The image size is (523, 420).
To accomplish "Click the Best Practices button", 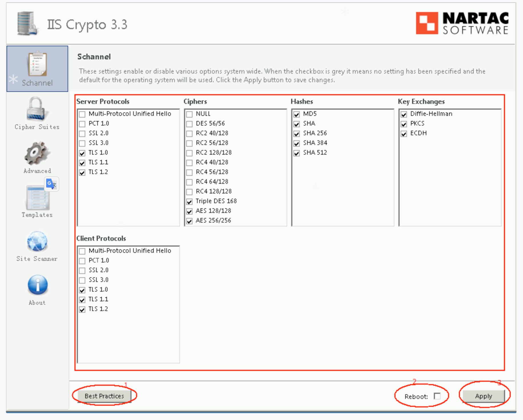I will (104, 396).
